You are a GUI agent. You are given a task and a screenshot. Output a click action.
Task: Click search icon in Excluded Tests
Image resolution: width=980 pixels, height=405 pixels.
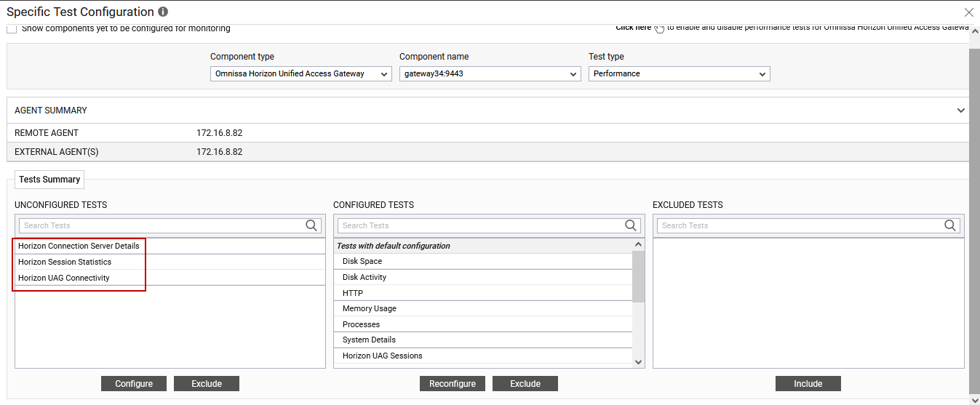click(950, 225)
